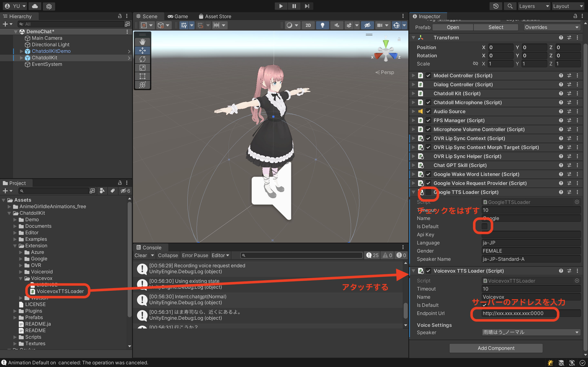Open Unity cloud services icon

(x=35, y=6)
